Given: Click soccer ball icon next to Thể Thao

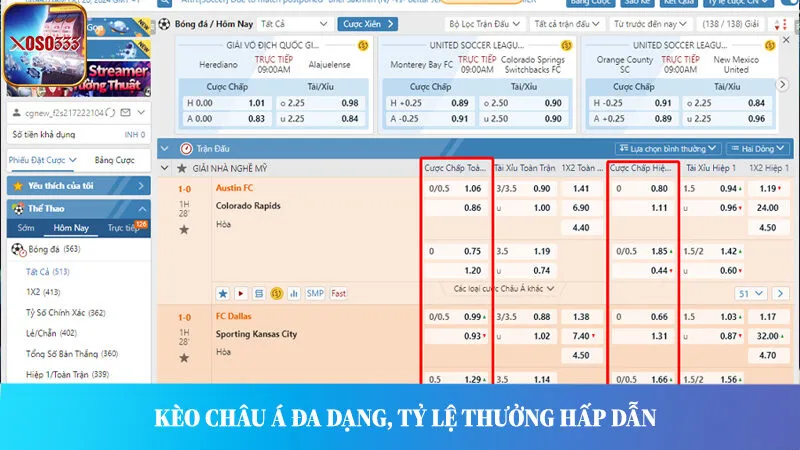Looking at the screenshot, I should point(18,209).
